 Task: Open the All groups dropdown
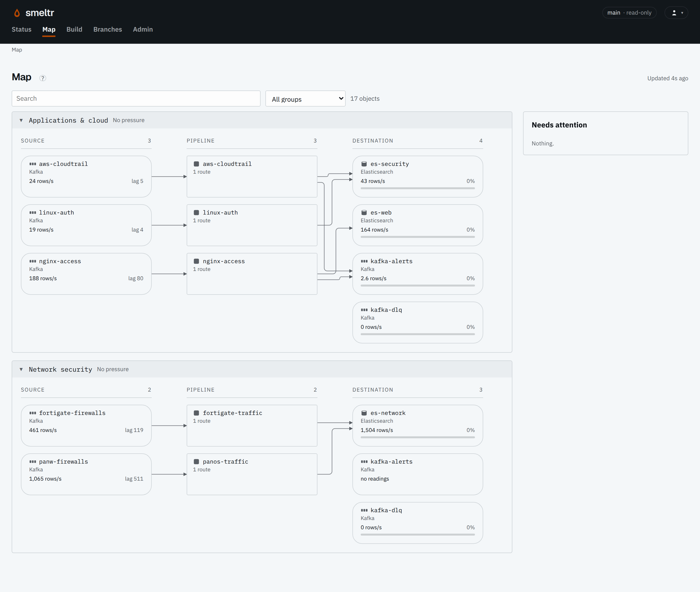pyautogui.click(x=305, y=99)
